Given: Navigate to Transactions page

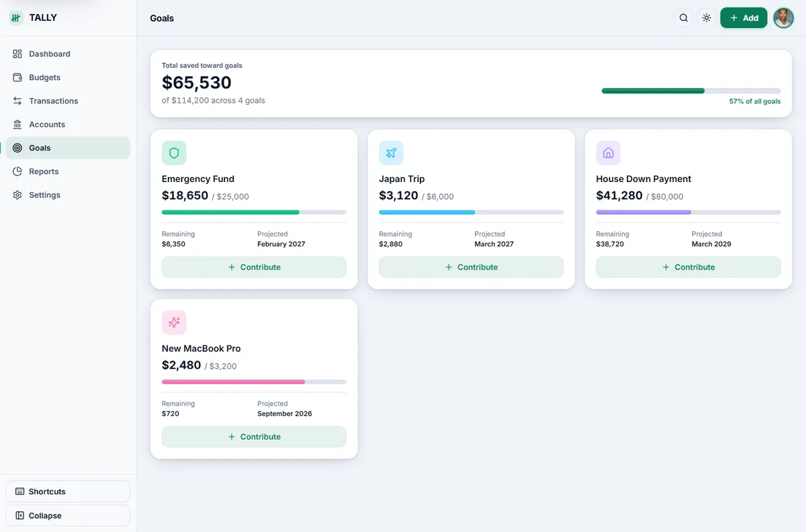Looking at the screenshot, I should [68, 101].
